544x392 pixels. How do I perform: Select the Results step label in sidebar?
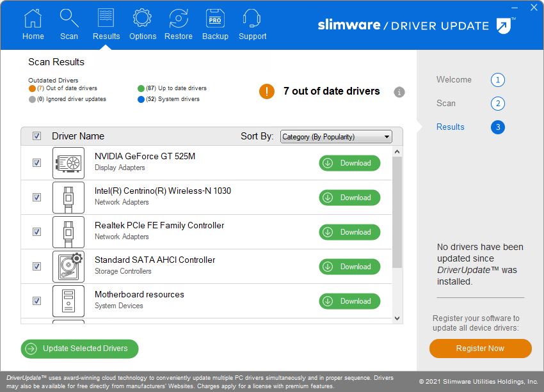point(450,127)
